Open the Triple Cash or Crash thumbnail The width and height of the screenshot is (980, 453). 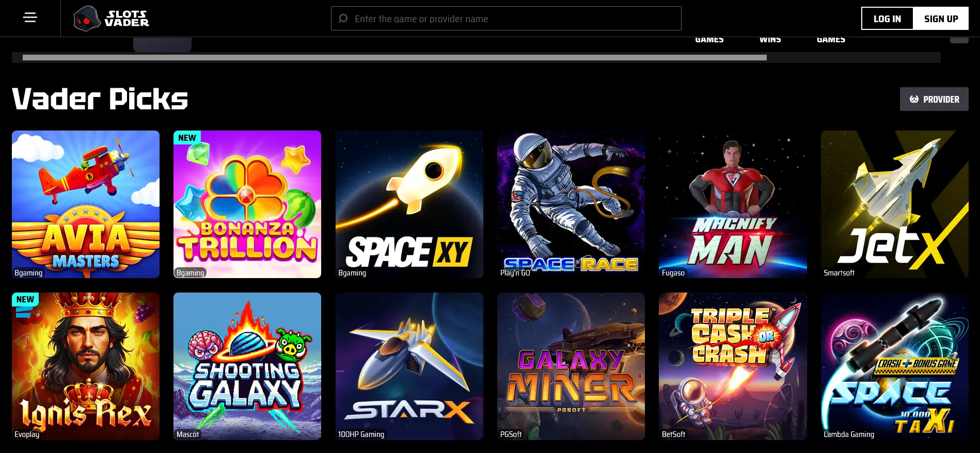point(733,366)
